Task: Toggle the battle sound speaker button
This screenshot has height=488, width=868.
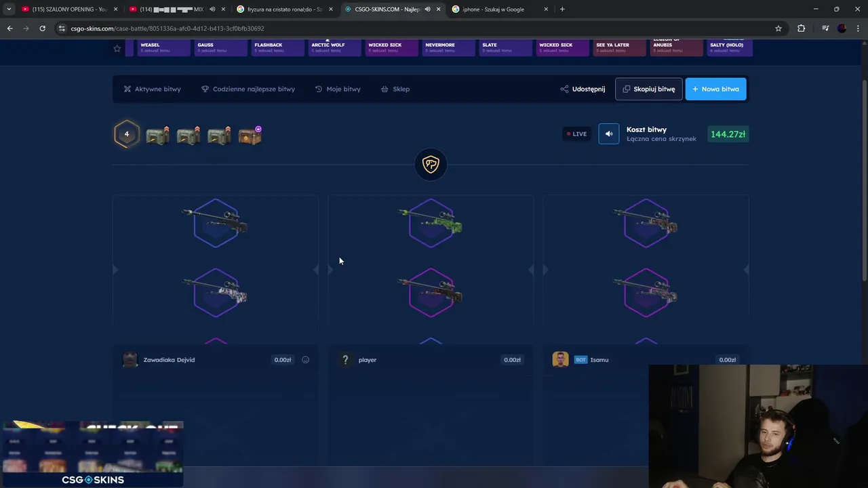Action: tap(609, 134)
